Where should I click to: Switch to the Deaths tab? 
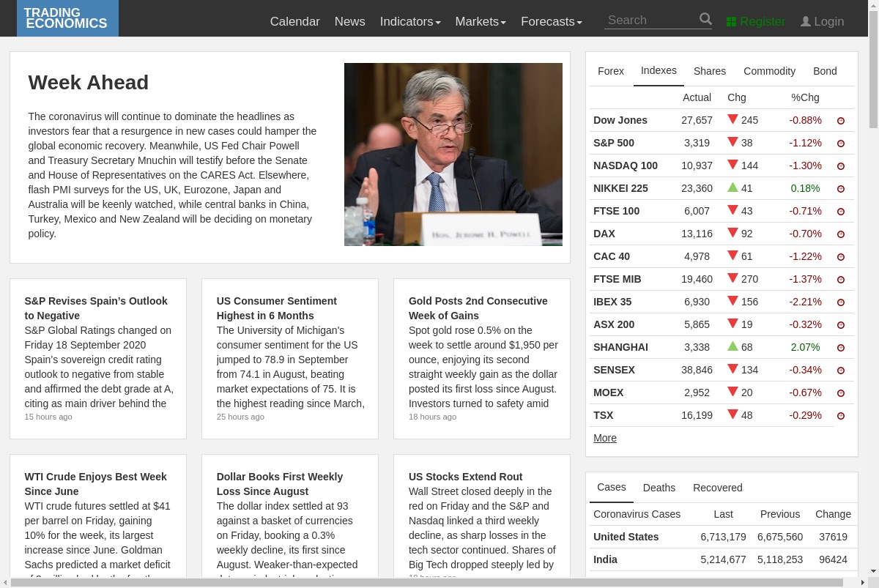[x=659, y=488]
